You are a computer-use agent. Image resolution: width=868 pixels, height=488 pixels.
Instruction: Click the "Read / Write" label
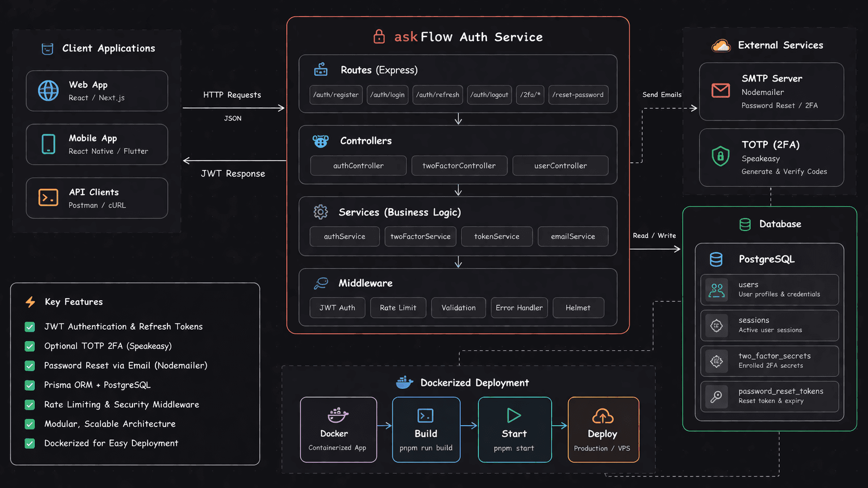655,236
